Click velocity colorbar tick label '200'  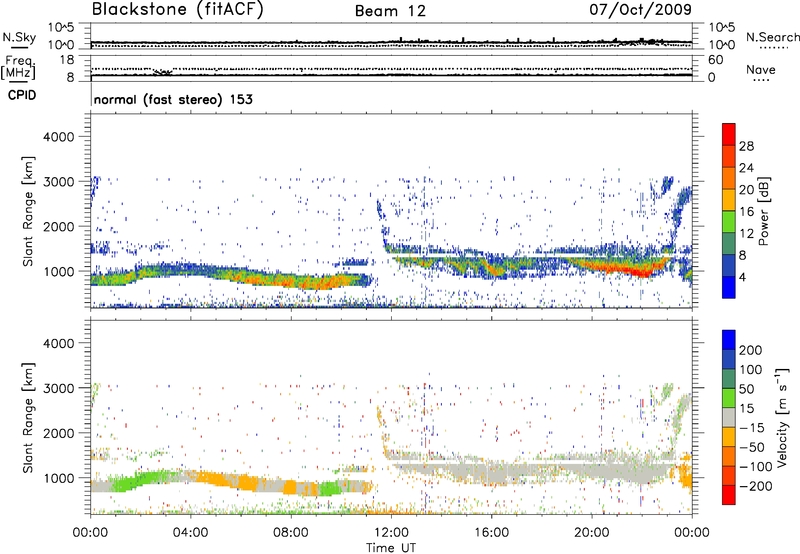pos(751,350)
